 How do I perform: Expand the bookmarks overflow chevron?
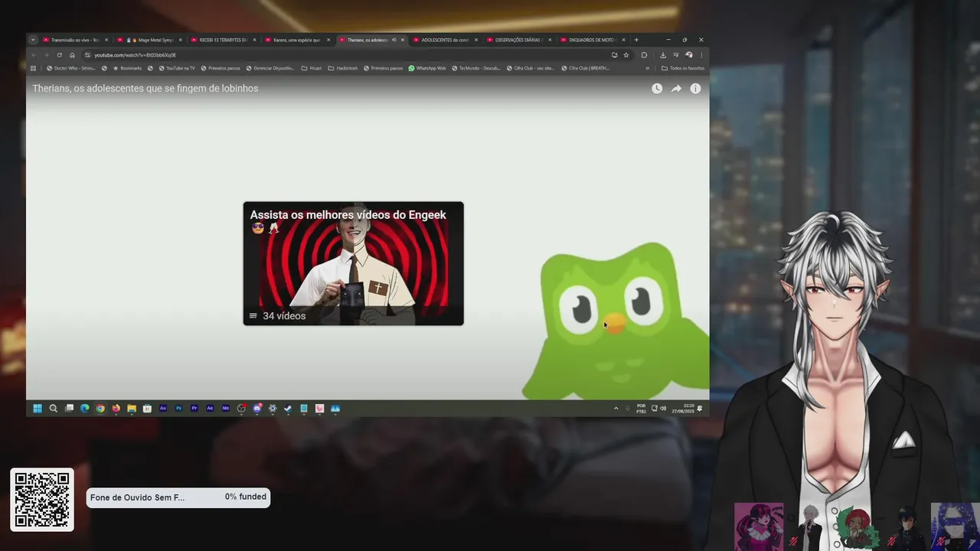pos(648,68)
